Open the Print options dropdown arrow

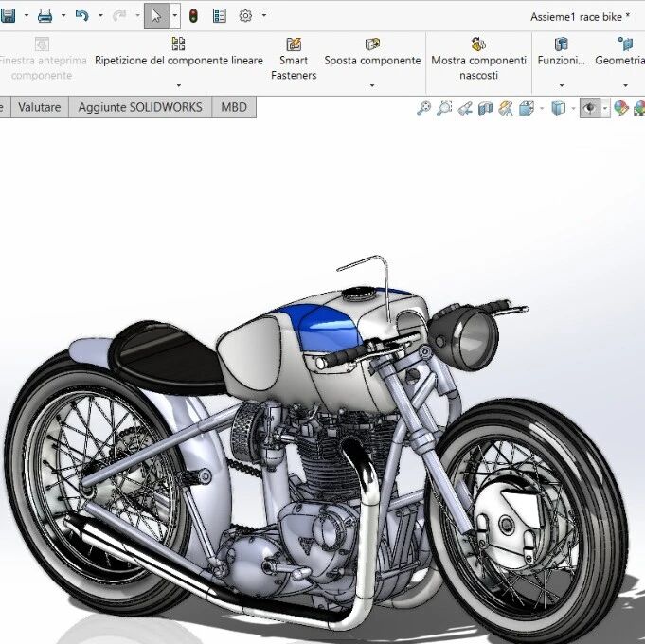63,16
